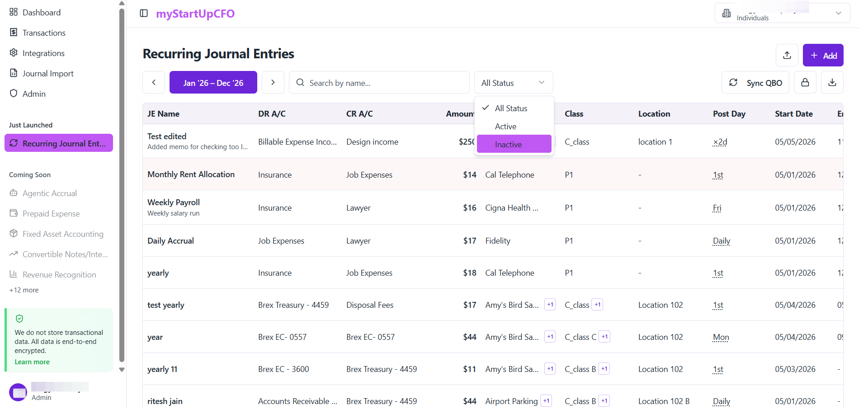This screenshot has height=409, width=868.
Task: Expand the +12 more list
Action: point(24,290)
